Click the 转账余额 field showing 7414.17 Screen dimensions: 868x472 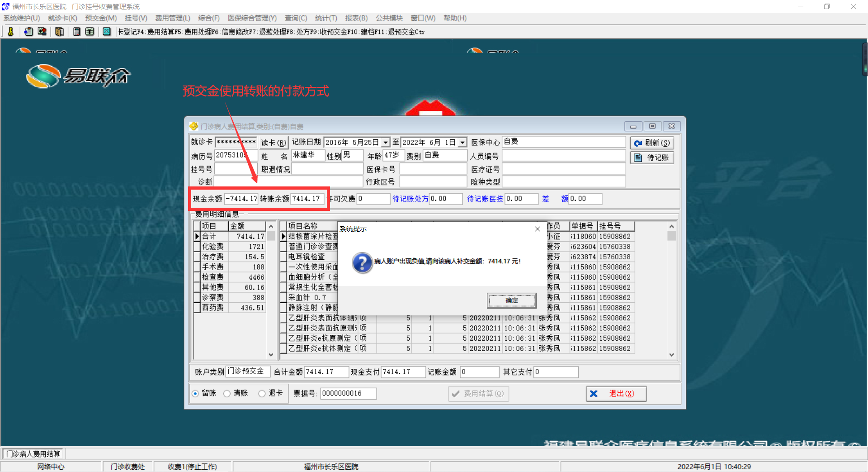pyautogui.click(x=307, y=199)
